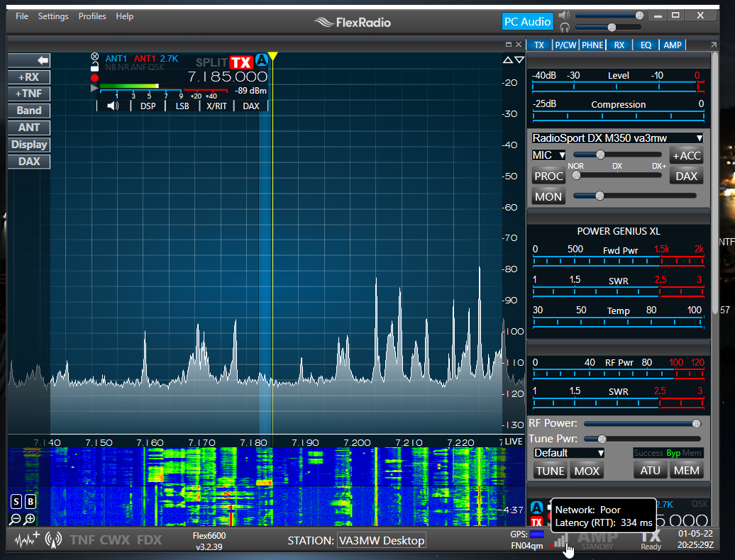The image size is (735, 560).
Task: Open the Profiles menu
Action: 92,16
